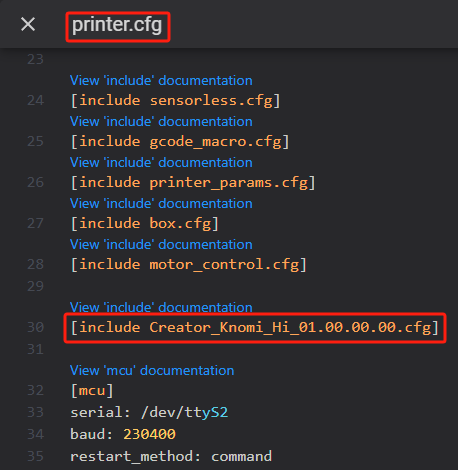Viewport: 458px width, 470px height.
Task: Place cursor in include motor_control.cfg line
Action: pyautogui.click(x=188, y=265)
